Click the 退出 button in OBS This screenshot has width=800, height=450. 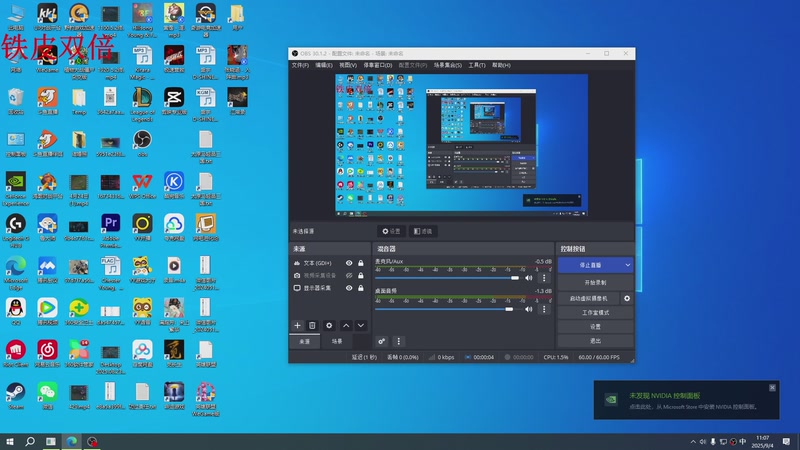(595, 341)
